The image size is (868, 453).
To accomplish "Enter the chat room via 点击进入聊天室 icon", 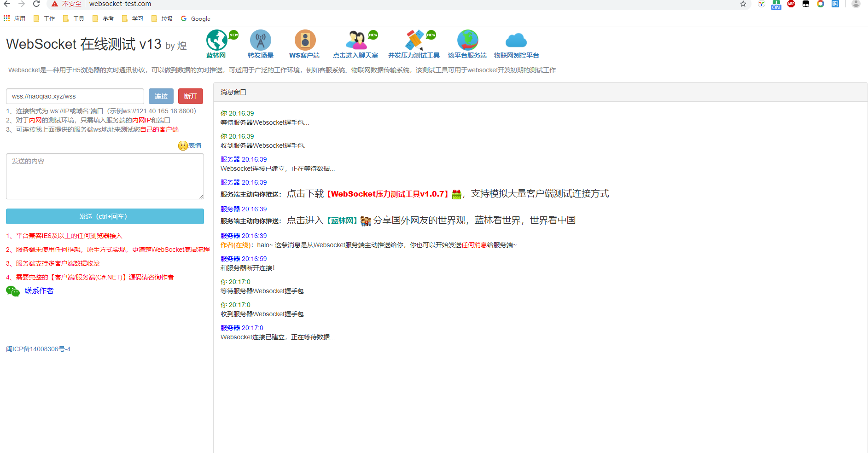I will (x=355, y=40).
